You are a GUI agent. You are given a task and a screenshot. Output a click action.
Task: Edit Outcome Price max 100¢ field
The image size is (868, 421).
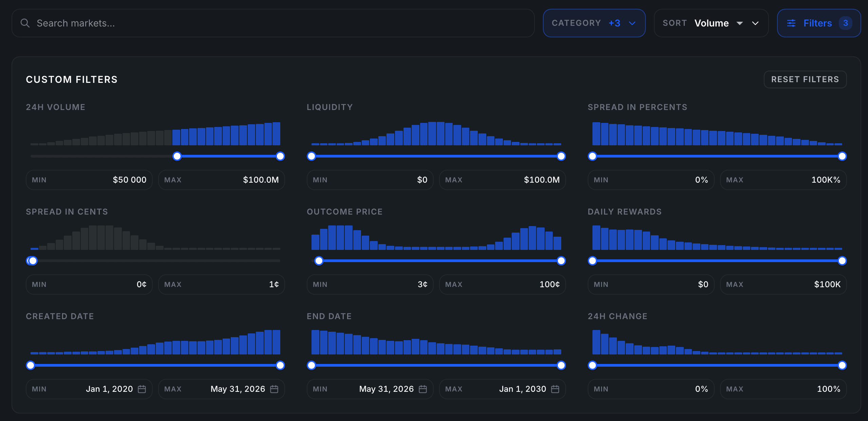(503, 285)
